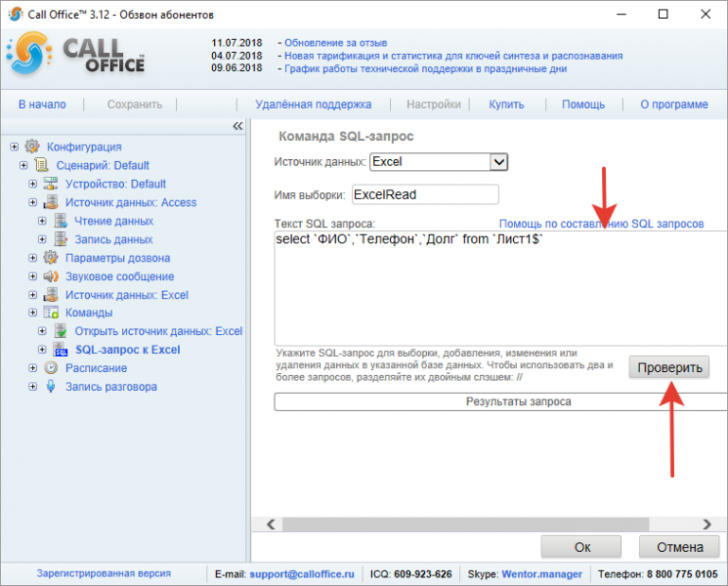The height and width of the screenshot is (586, 728).
Task: Click the Сценарий: Default scroll icon
Action: (42, 165)
